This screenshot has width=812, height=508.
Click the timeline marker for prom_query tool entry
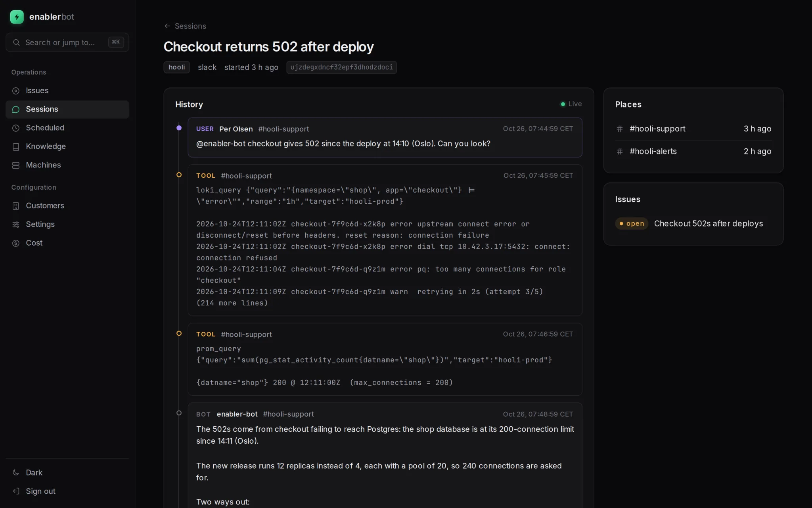click(x=179, y=333)
